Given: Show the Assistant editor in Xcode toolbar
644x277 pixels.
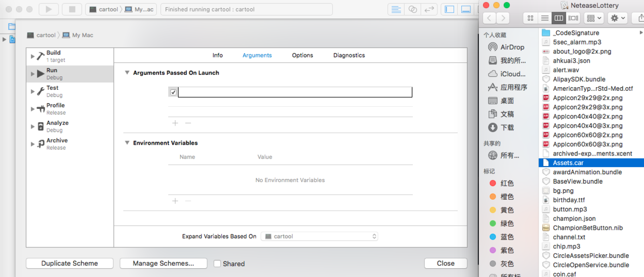Looking at the screenshot, I should coord(412,9).
